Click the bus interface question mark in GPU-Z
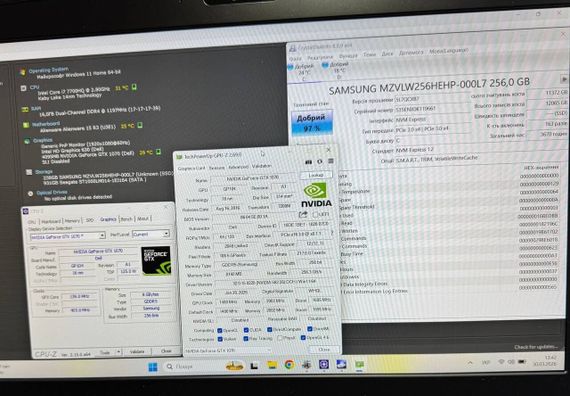The width and height of the screenshot is (570, 396). (x=332, y=233)
